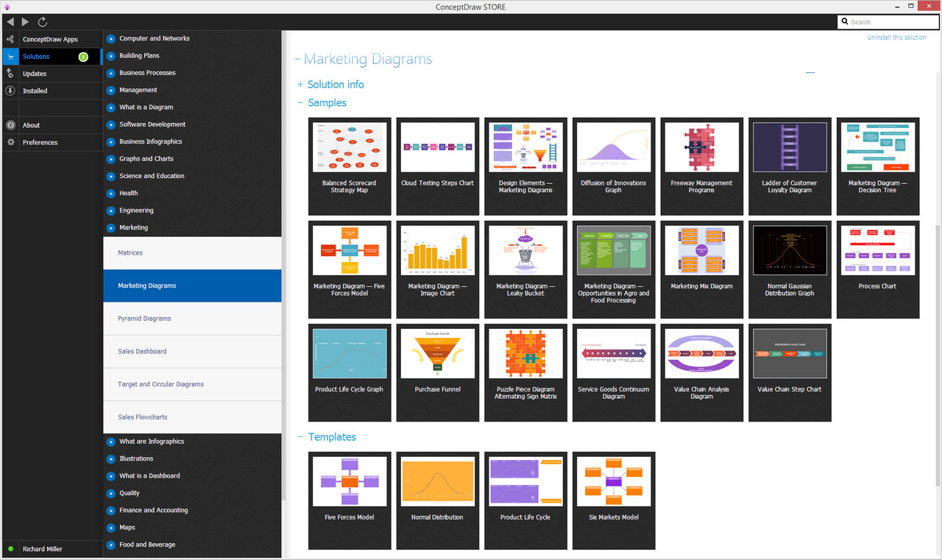
Task: Open Cloud Testing Steps Chart sample
Action: click(437, 166)
